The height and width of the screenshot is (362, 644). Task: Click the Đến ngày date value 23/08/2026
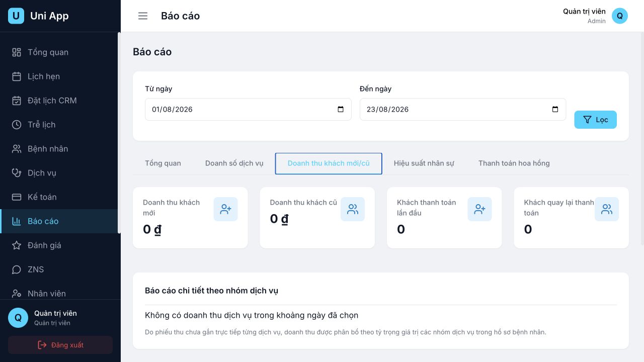[x=387, y=110]
